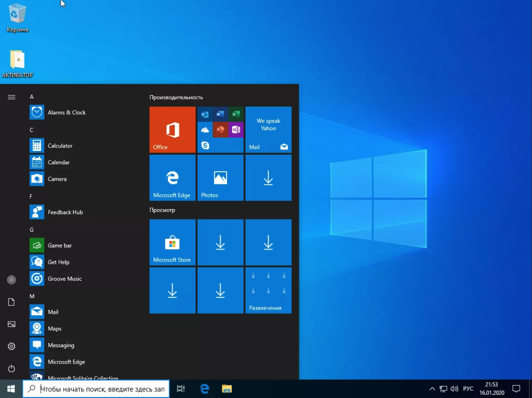
Task: Open Skype icon in Office apps tile
Action: point(205,145)
